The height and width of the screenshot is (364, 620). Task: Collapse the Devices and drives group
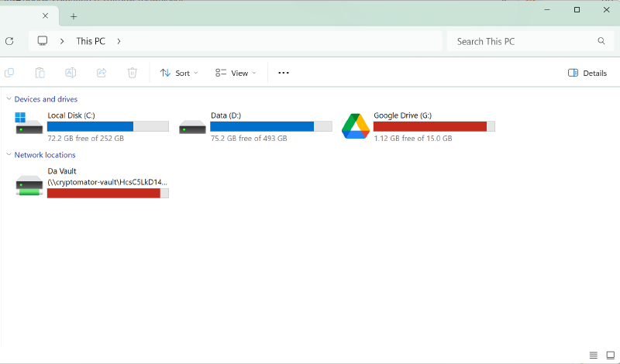9,99
